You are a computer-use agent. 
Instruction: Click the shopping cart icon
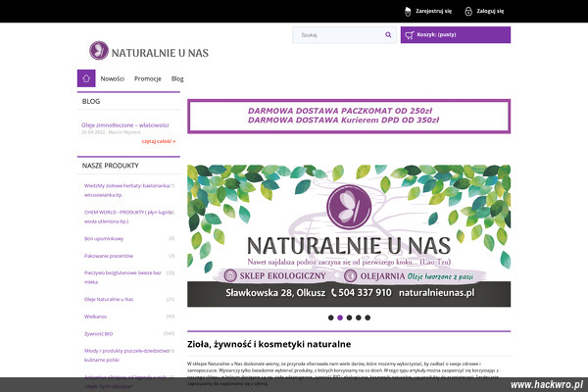pyautogui.click(x=410, y=35)
